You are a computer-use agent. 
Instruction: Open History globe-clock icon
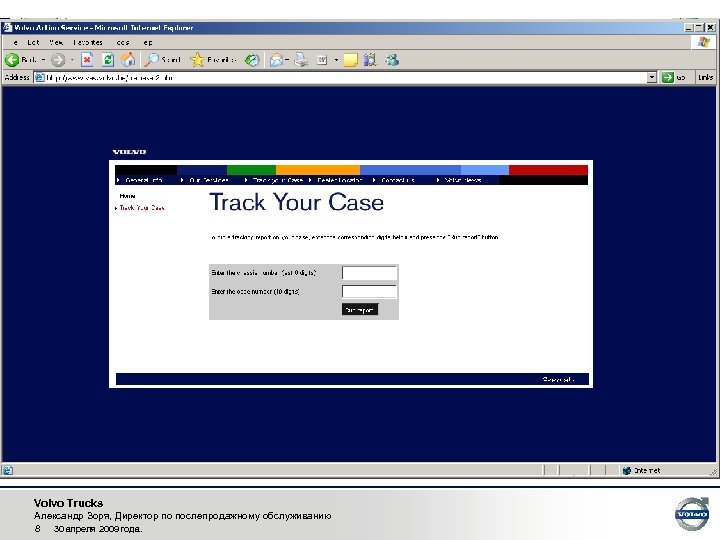pyautogui.click(x=252, y=60)
